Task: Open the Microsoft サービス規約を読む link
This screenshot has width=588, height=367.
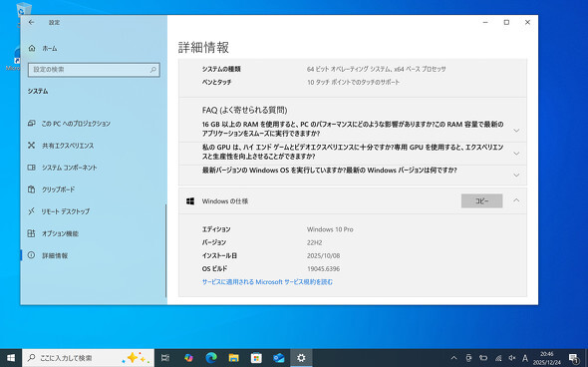Action: (x=267, y=282)
